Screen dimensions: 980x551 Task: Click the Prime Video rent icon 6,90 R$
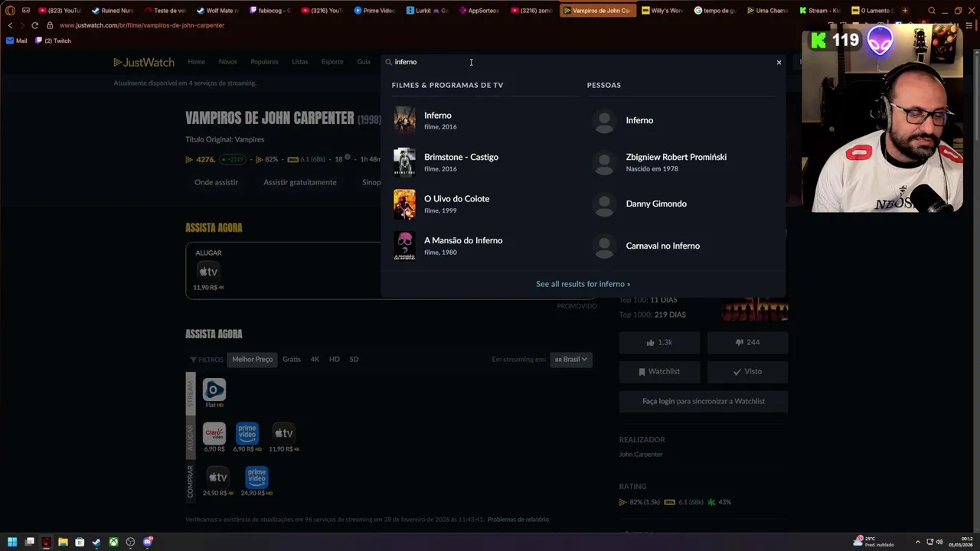pos(247,433)
